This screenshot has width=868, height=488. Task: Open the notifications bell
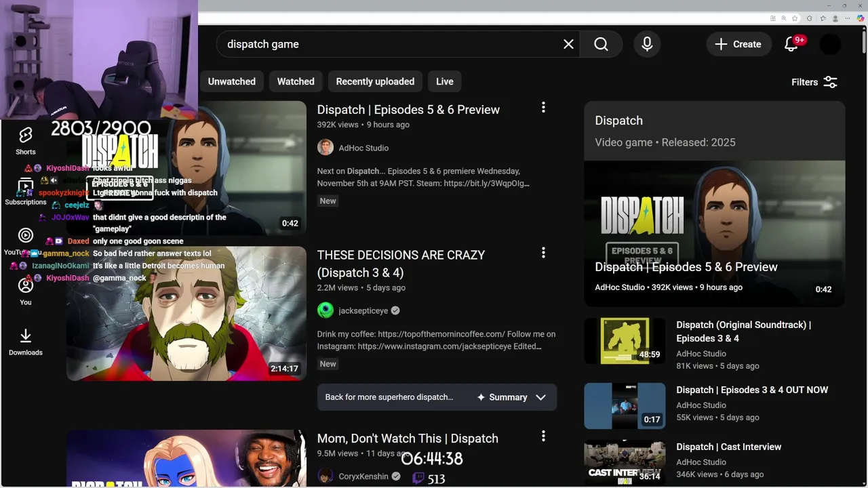click(791, 44)
